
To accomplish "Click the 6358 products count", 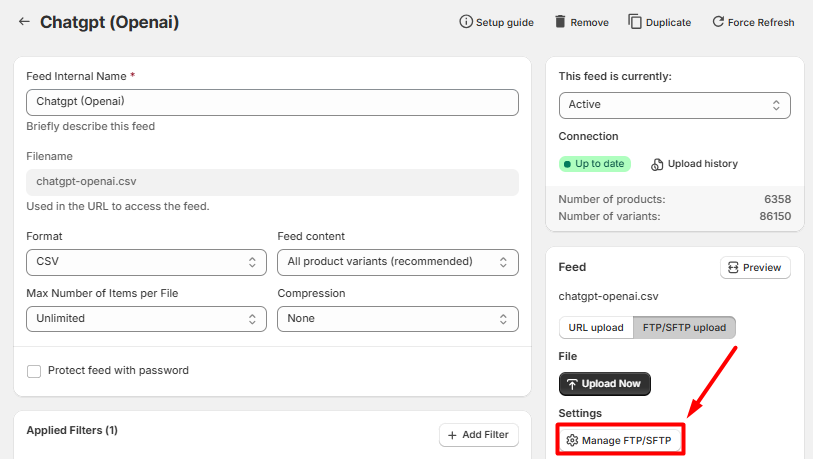I will point(777,199).
